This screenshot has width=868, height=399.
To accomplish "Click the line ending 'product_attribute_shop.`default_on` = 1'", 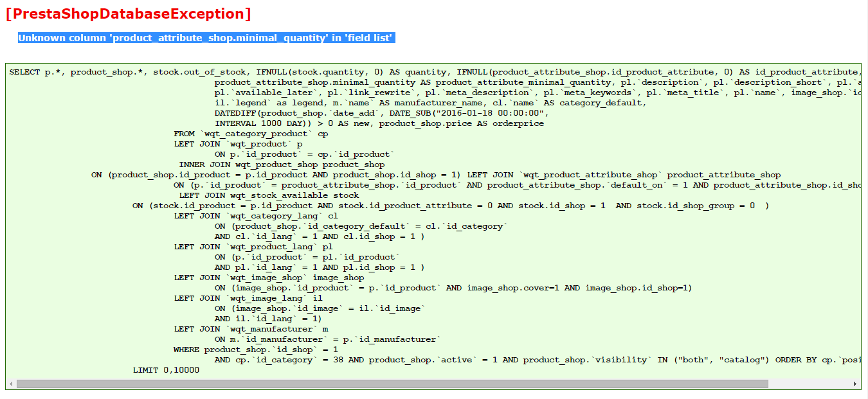I will coord(517,185).
